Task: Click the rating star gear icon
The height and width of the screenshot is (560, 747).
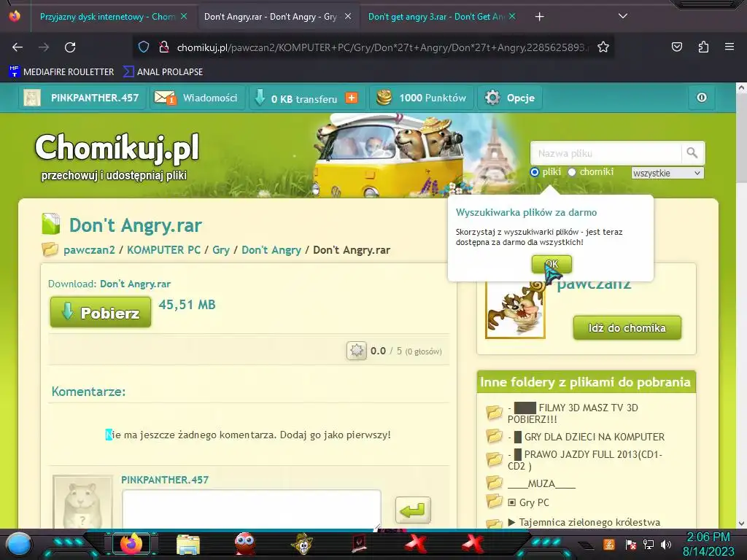Action: coord(356,351)
